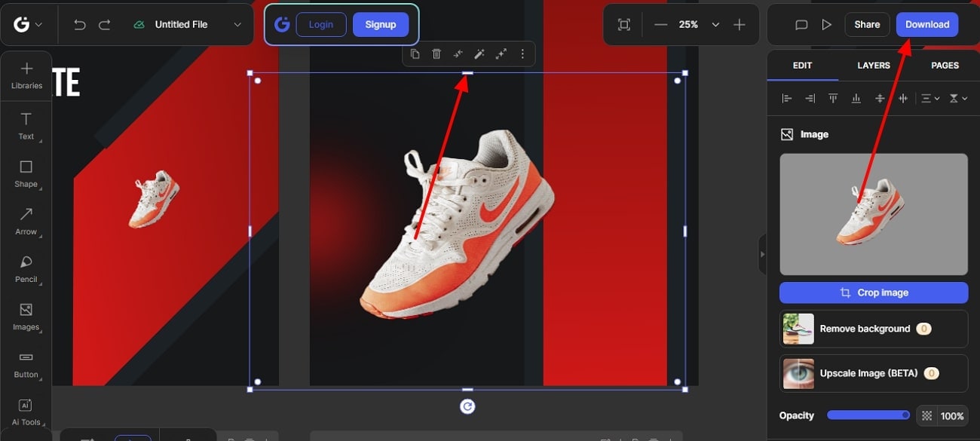
Task: Click the fit-to-screen icon beside zoom
Action: tap(624, 25)
